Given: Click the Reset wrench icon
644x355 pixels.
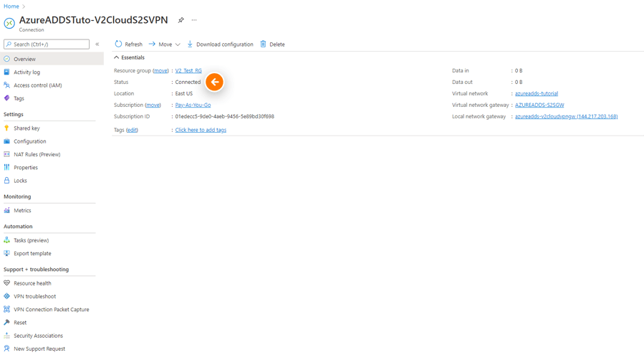Looking at the screenshot, I should click(6, 323).
